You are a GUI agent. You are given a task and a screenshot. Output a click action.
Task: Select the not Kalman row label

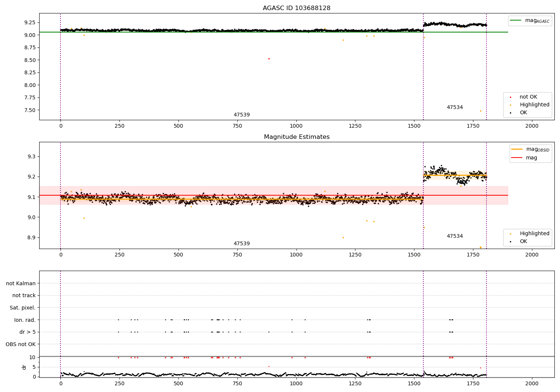pyautogui.click(x=21, y=283)
